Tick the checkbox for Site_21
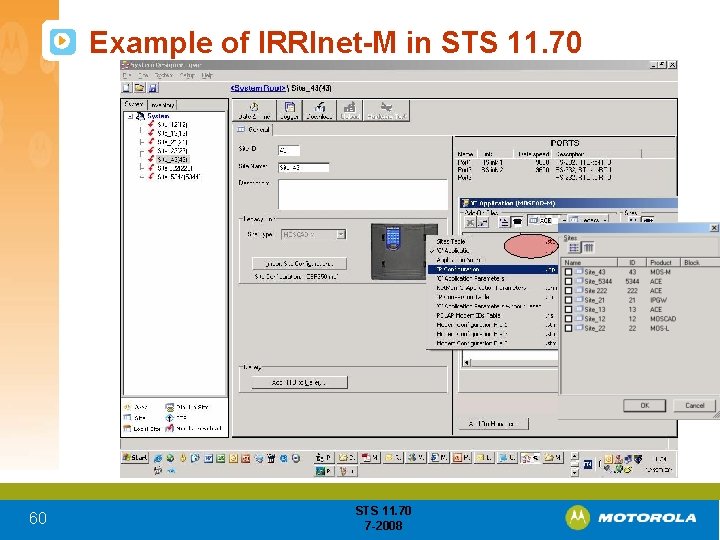 [568, 300]
